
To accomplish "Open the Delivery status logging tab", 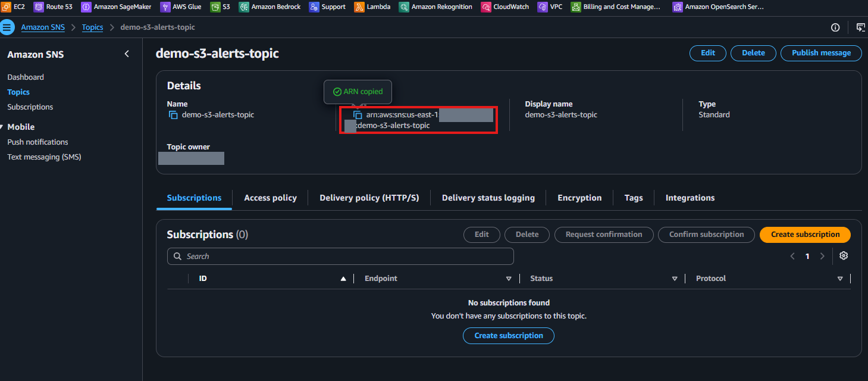I will click(x=488, y=198).
